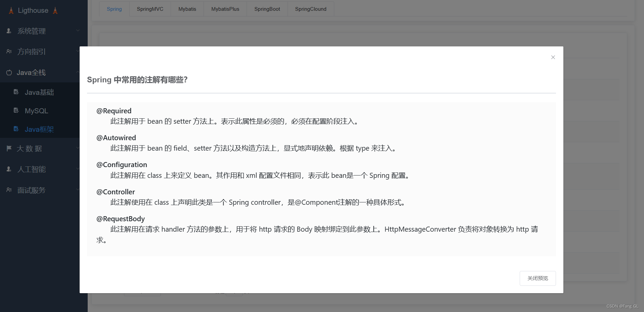Collapse the Java全栈 menu chevron
The image size is (644, 312).
[x=78, y=72]
